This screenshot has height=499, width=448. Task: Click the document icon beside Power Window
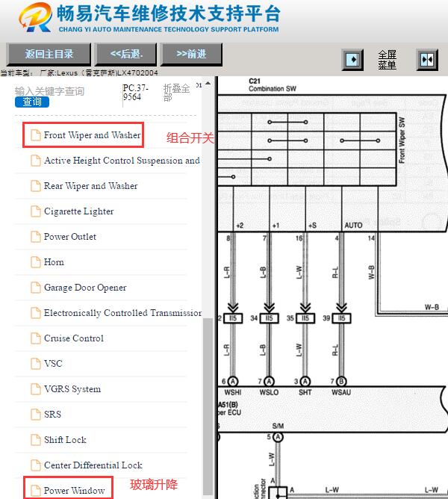[x=36, y=490]
